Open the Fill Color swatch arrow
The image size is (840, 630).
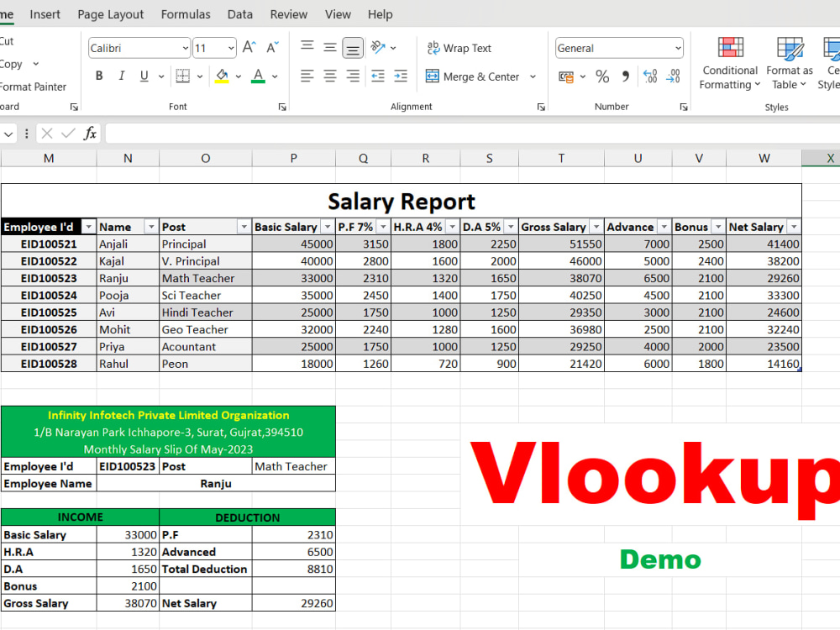pyautogui.click(x=238, y=76)
